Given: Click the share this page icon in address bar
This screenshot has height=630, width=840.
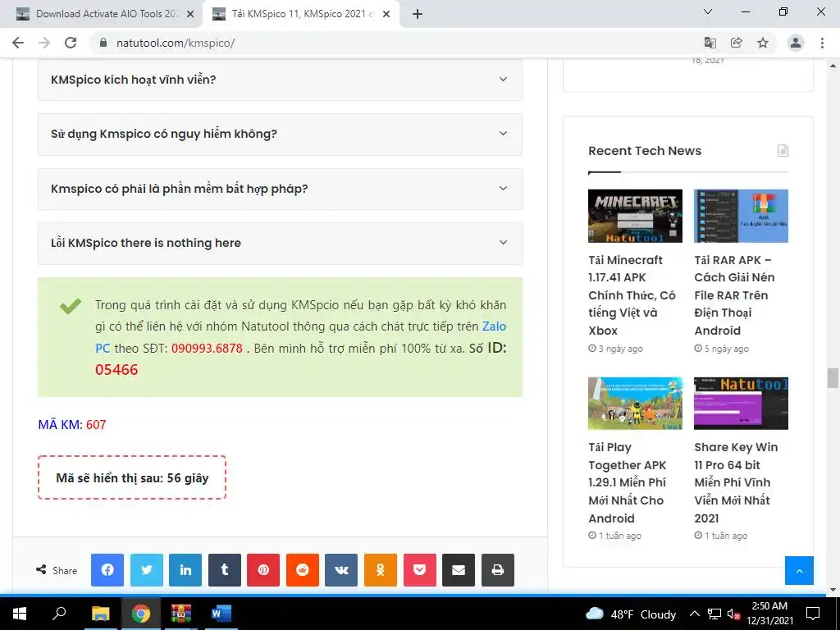Looking at the screenshot, I should [736, 43].
